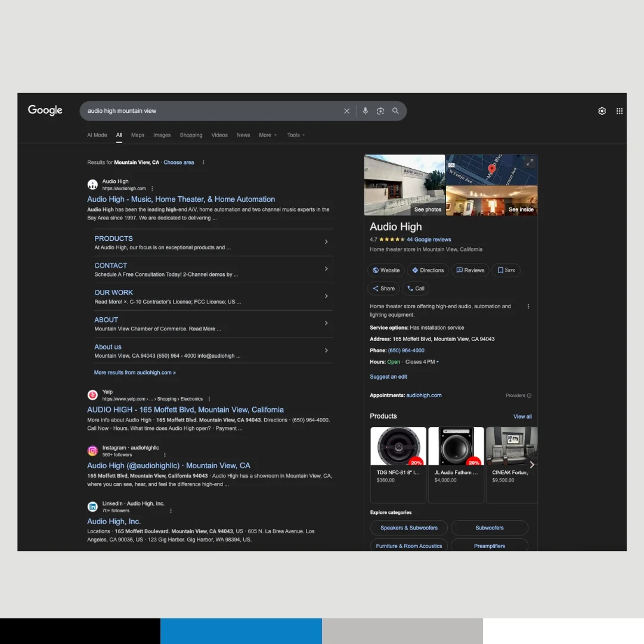Image resolution: width=644 pixels, height=644 pixels.
Task: Switch to Videos tab
Action: (x=219, y=135)
